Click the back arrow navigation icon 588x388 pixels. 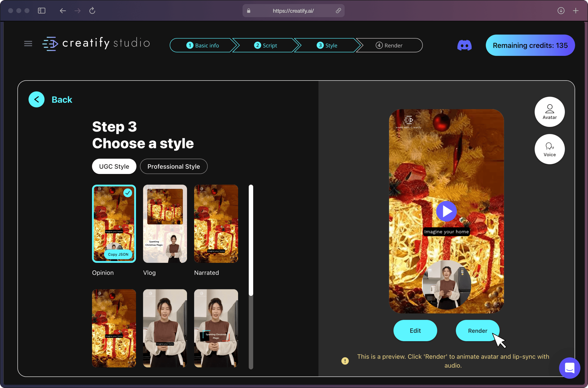pos(37,99)
